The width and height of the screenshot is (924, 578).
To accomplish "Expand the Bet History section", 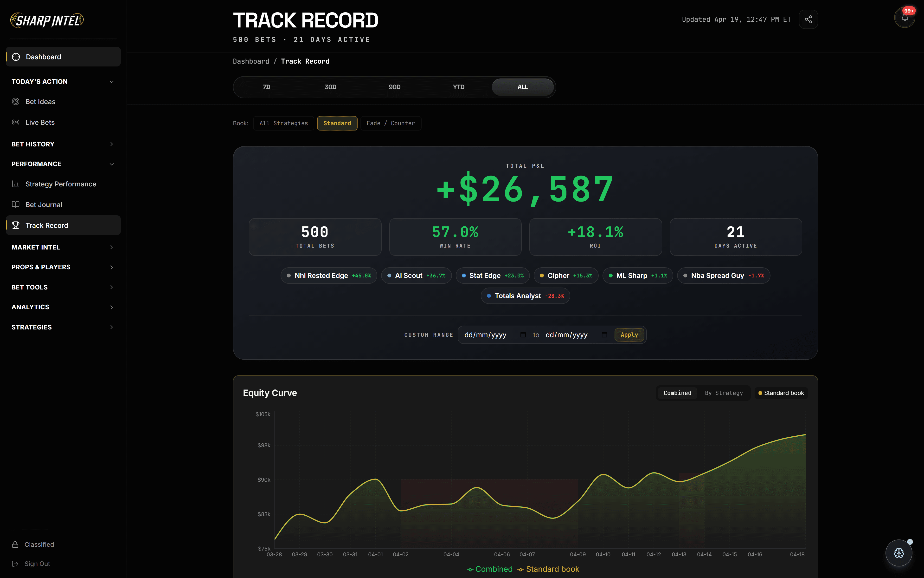I will (63, 144).
